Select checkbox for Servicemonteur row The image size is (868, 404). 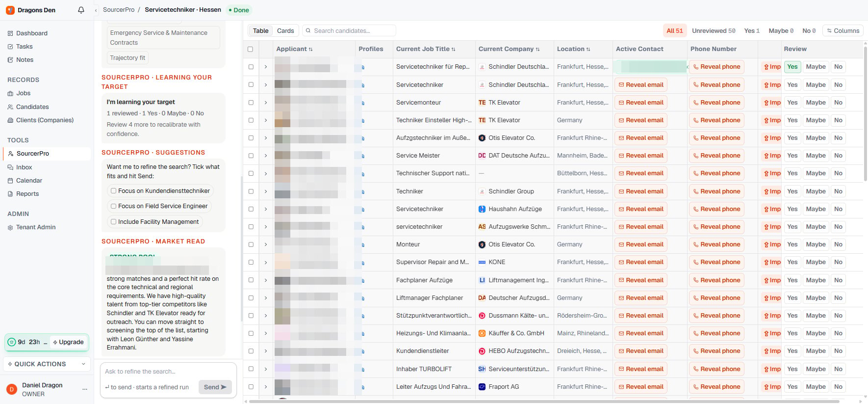point(251,103)
